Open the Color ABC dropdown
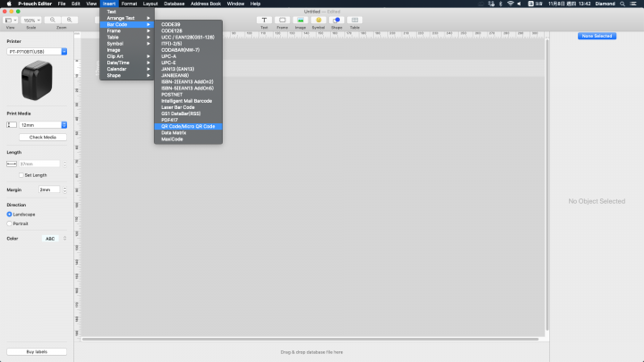Screen dimensions: 644x362 point(55,239)
